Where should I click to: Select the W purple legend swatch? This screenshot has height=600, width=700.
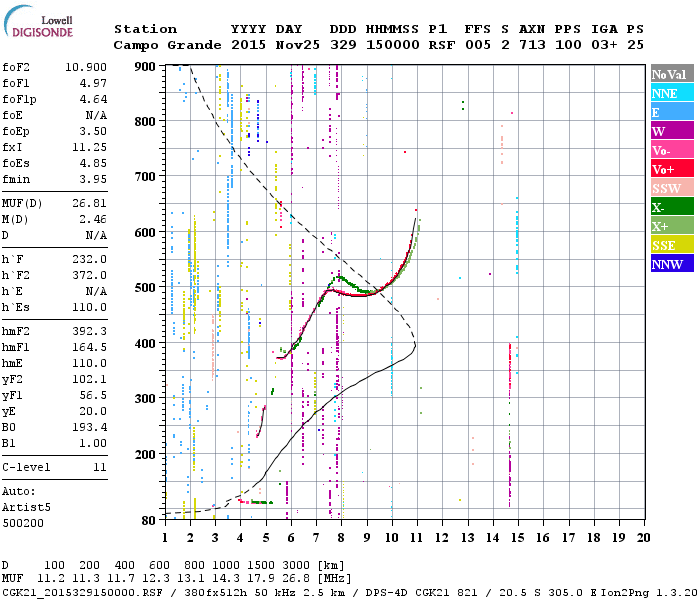coord(672,131)
